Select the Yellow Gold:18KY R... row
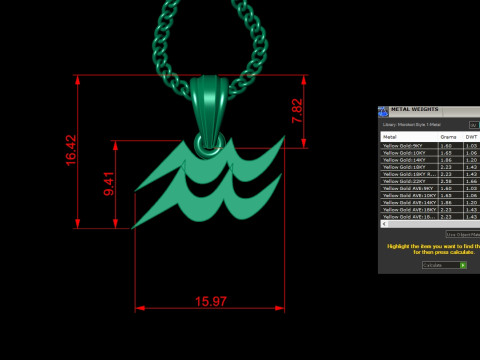The image size is (480, 360). point(430,174)
